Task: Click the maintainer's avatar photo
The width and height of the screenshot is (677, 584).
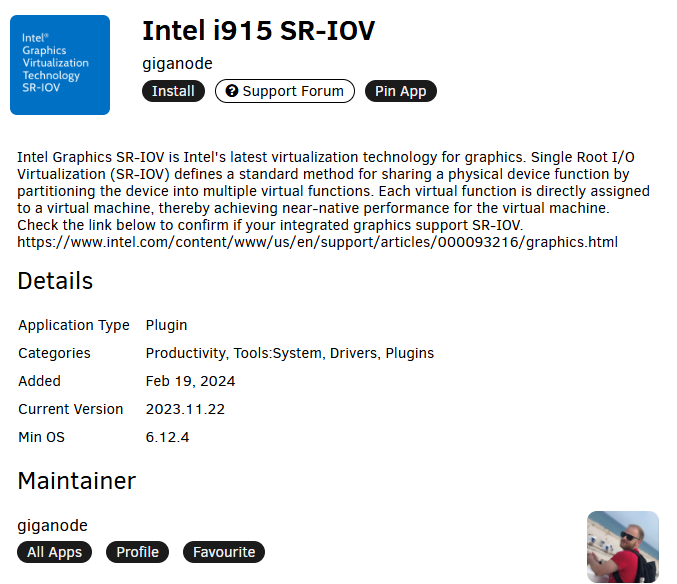Action: click(x=623, y=547)
